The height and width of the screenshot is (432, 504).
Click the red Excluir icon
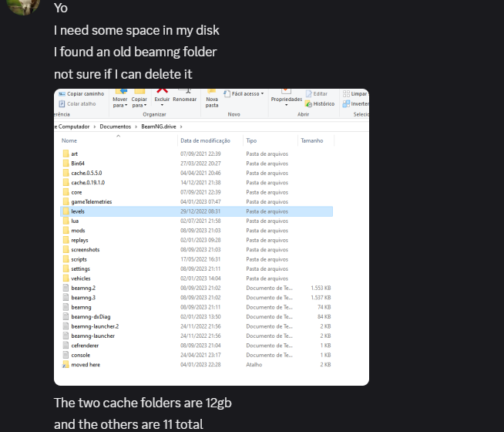click(x=162, y=91)
